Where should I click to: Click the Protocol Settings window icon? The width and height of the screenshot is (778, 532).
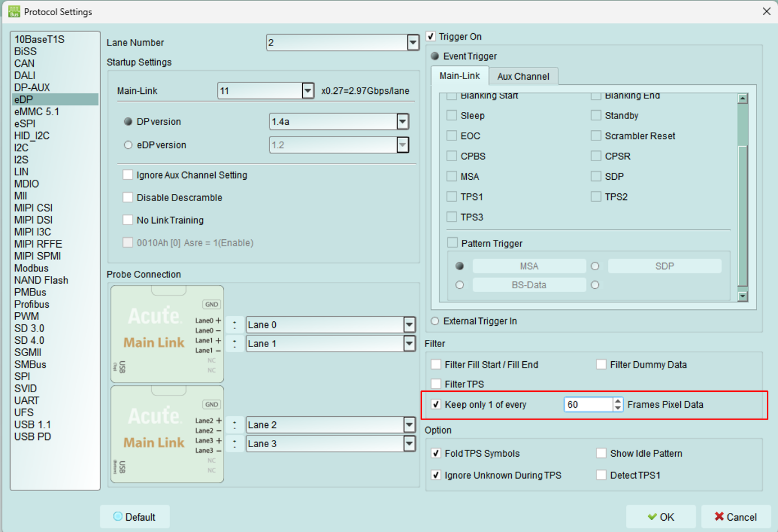click(14, 11)
